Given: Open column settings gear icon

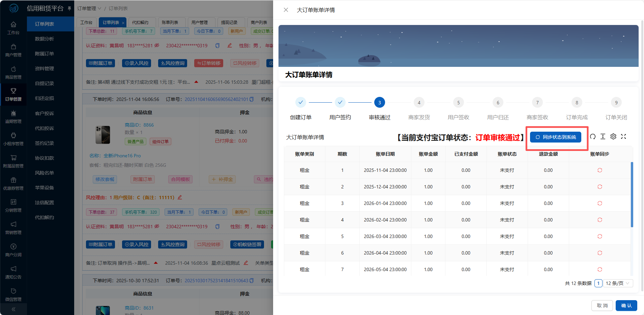Looking at the screenshot, I should 613,137.
